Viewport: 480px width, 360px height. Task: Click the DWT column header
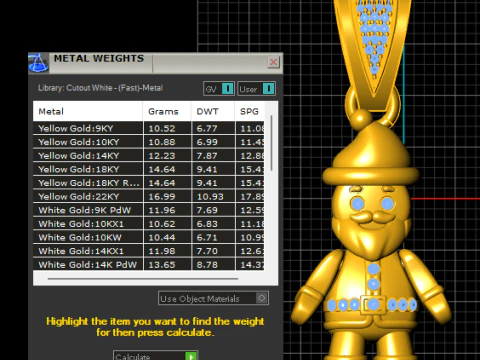[213, 111]
